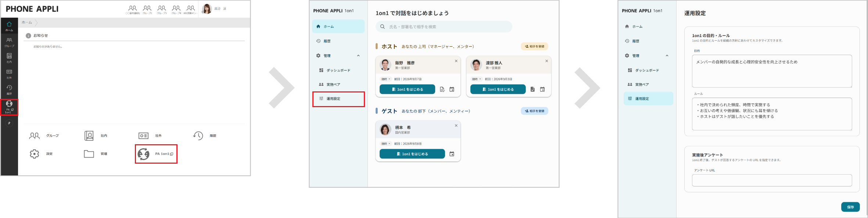Open 履歴 in the dark sidebar
Screen dimensions: 868x218
click(9, 90)
